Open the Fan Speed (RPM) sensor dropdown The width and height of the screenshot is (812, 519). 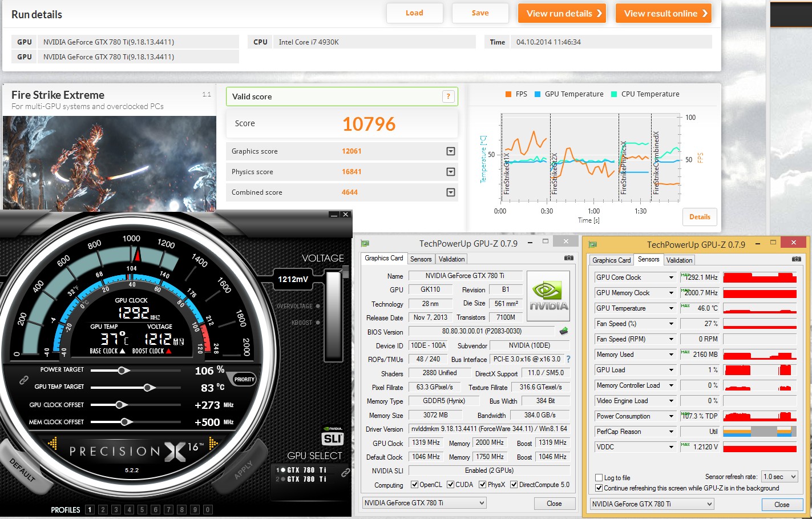[672, 339]
